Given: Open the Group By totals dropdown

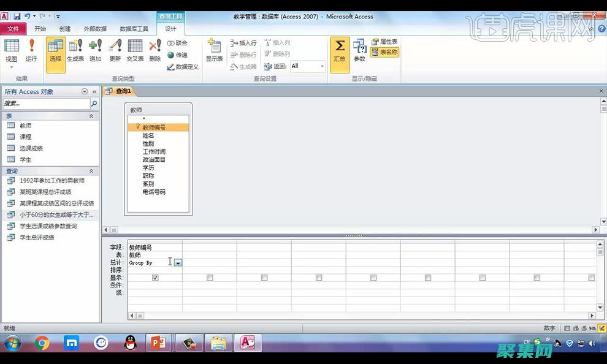Looking at the screenshot, I should click(x=178, y=262).
